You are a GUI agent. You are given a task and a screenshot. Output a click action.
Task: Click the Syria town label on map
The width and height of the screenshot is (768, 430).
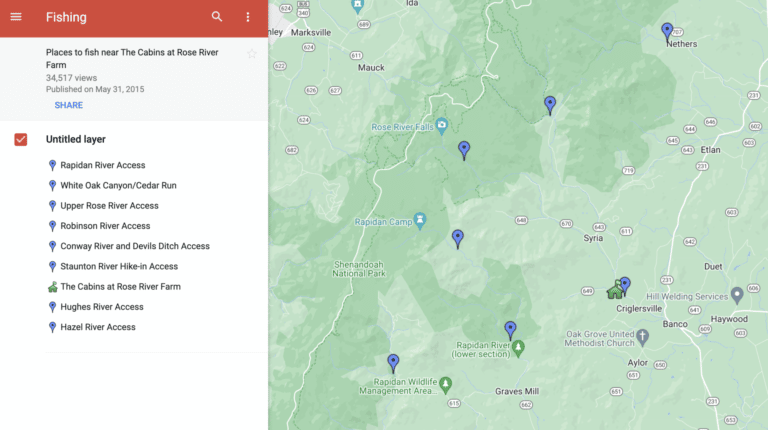[x=593, y=238]
